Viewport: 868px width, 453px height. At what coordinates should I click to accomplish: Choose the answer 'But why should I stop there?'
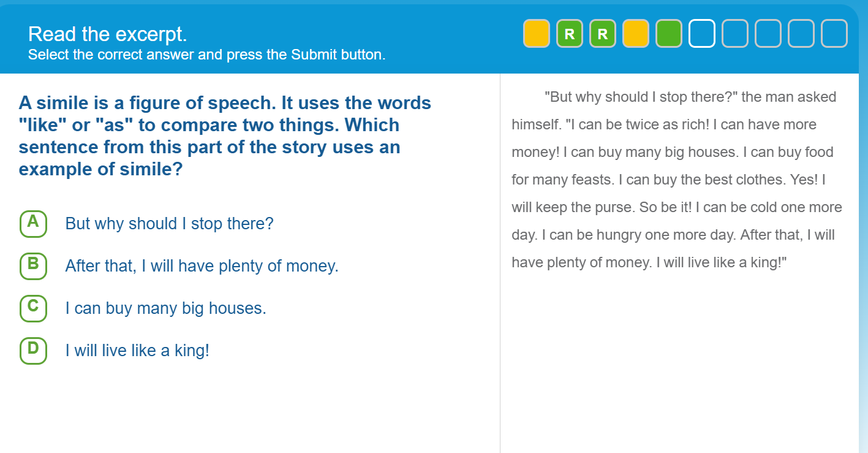[169, 224]
